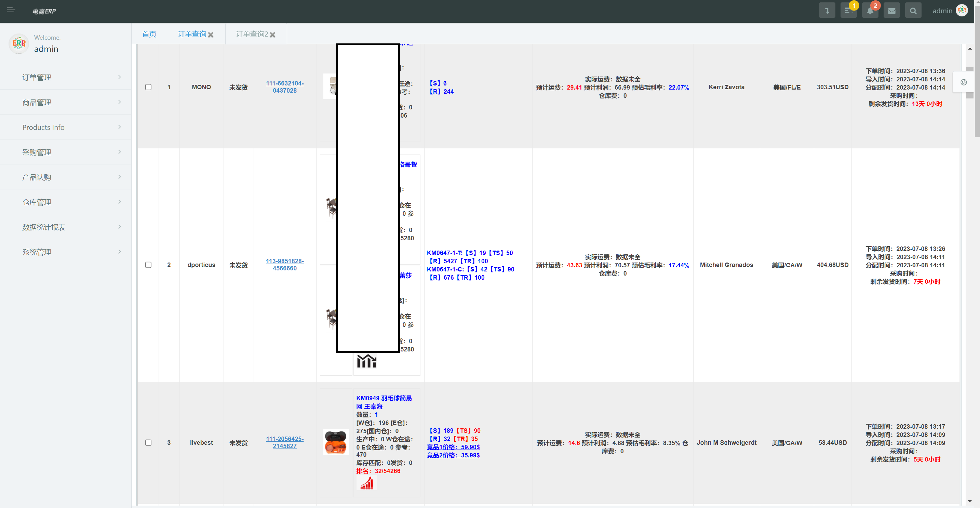Expand the 订单管理 sidebar menu
The height and width of the screenshot is (508, 980).
65,77
